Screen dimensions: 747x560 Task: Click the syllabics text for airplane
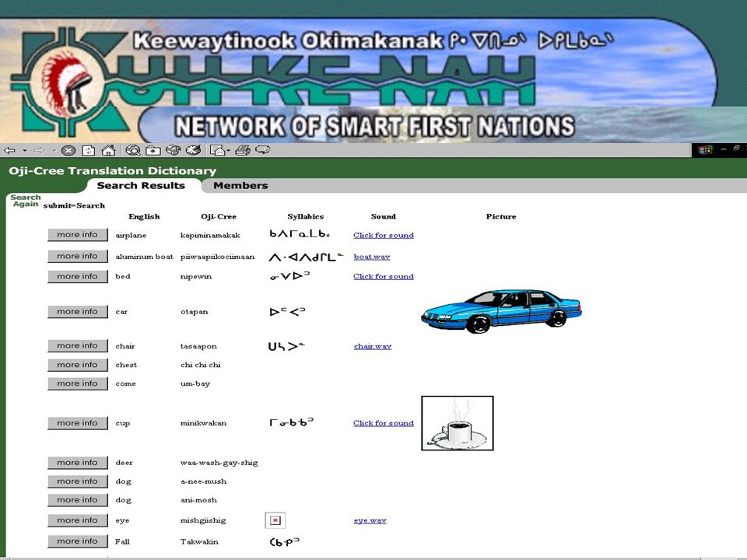pos(299,234)
